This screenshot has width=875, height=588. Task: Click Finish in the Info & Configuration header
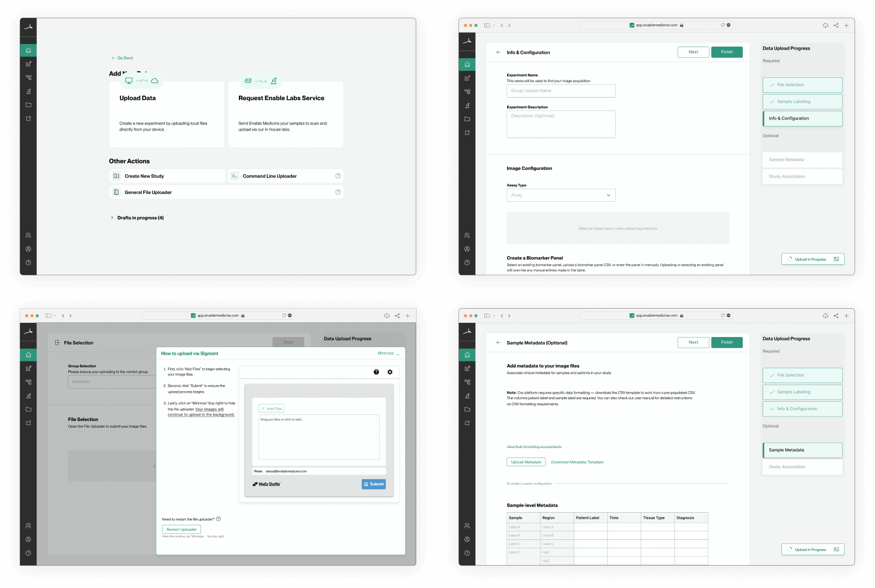tap(727, 52)
